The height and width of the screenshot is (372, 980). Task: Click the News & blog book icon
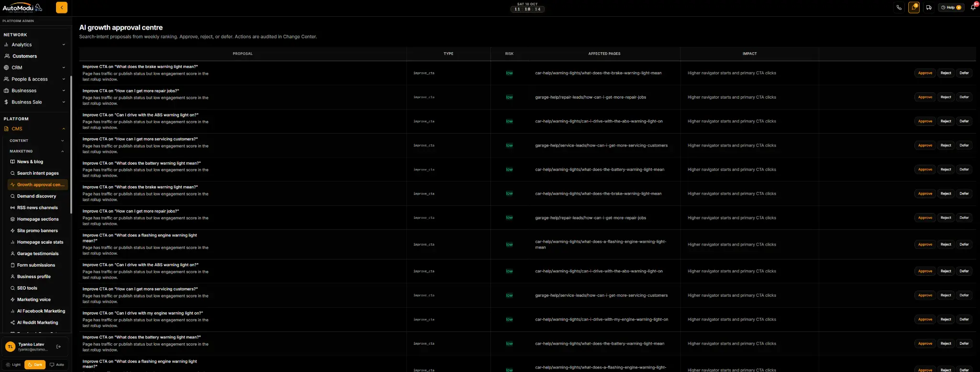(12, 162)
